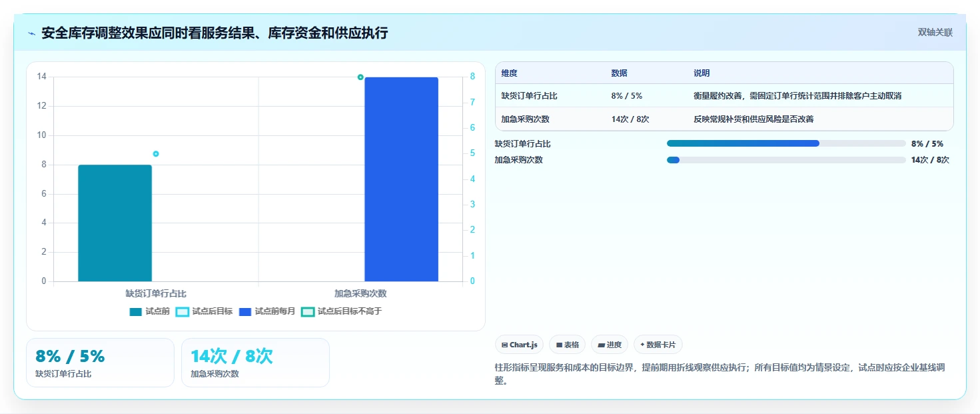Viewport: 980px width, 414px height.
Task: Toggle the 试点后目标不高于 legend entry
Action: pos(341,311)
